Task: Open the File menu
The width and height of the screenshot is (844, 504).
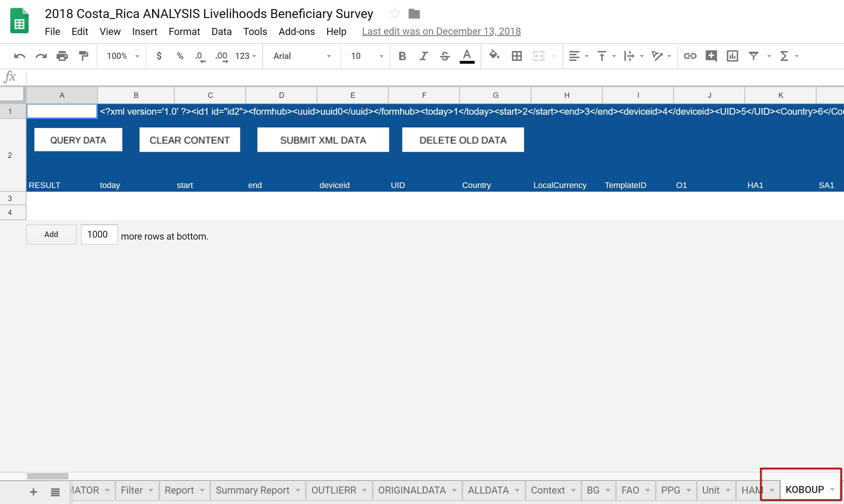Action: (x=52, y=32)
